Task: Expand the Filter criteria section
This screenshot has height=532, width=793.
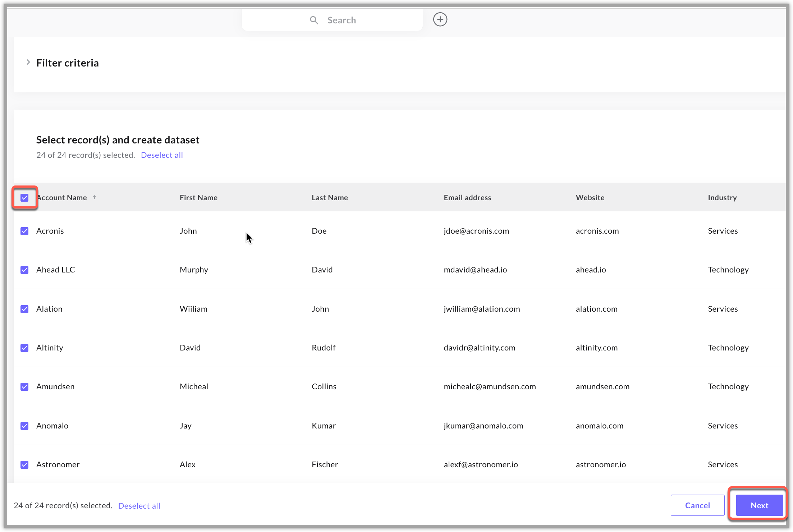Action: click(28, 62)
